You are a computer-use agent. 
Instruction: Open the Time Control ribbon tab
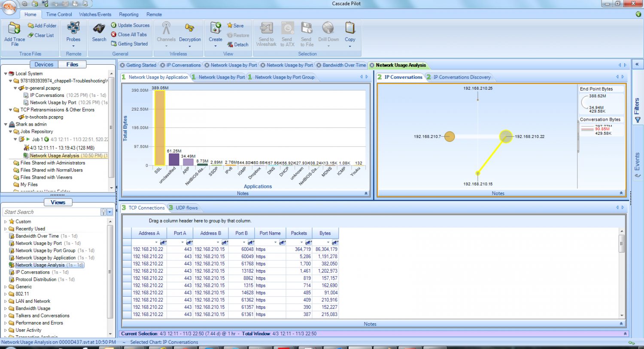[59, 14]
